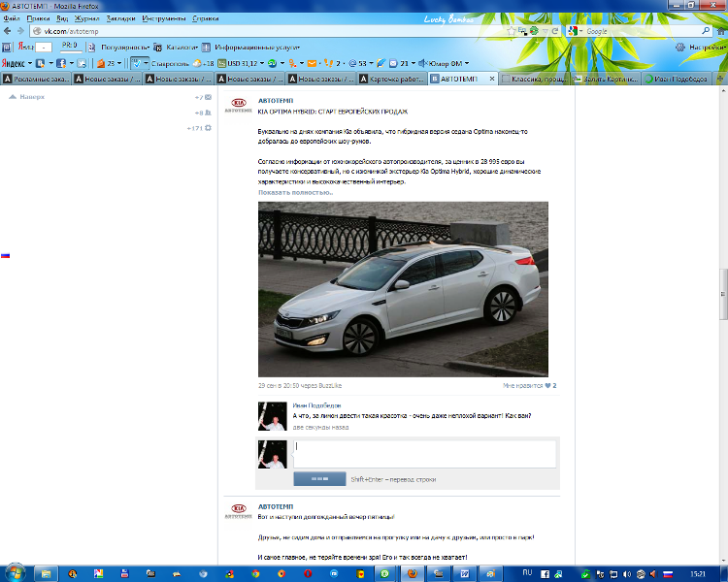Open the Информационные услуги info icon
Screen dimensions: 728x582
tap(206, 48)
